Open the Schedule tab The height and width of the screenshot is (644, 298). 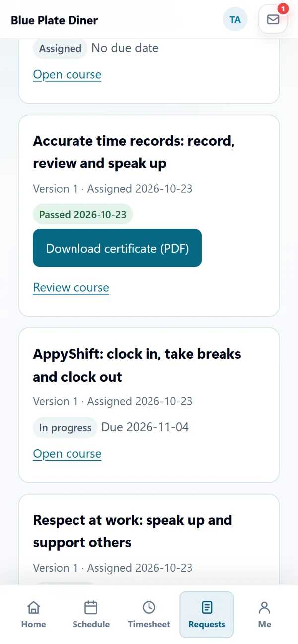91,614
